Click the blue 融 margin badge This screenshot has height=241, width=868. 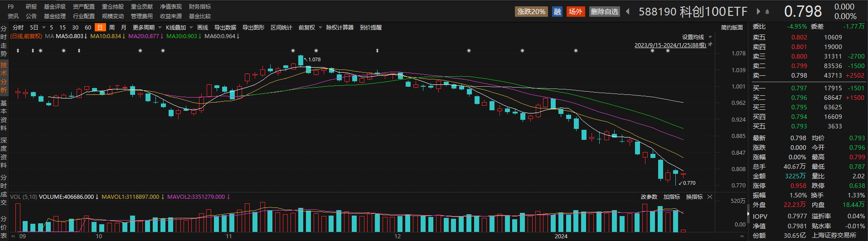click(x=558, y=11)
